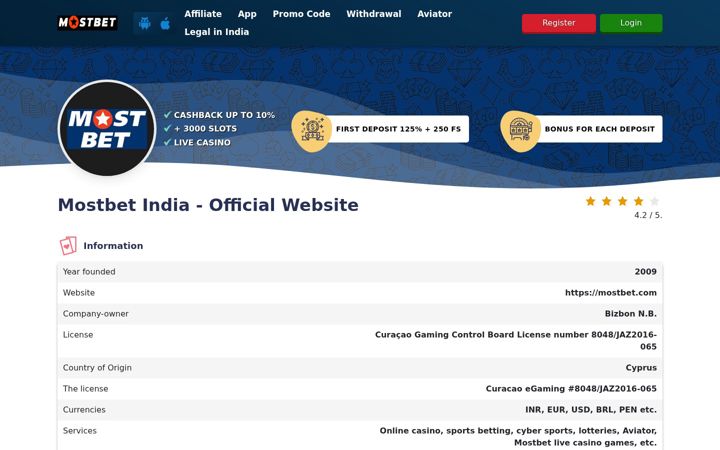This screenshot has width=720, height=450.
Task: Open the Affiliate menu item
Action: [203, 14]
